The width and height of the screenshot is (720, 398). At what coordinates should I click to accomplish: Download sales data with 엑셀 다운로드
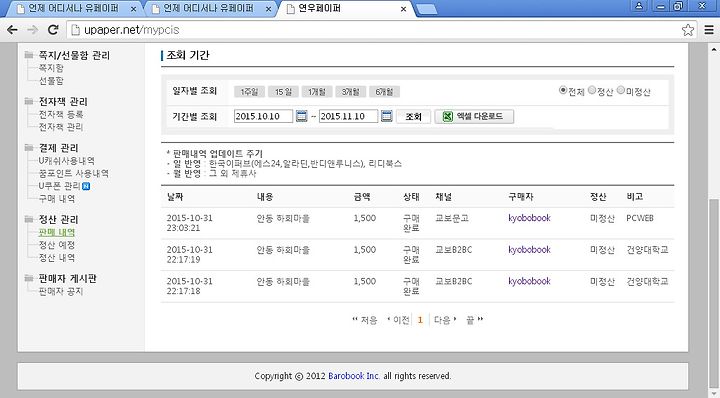click(x=474, y=117)
